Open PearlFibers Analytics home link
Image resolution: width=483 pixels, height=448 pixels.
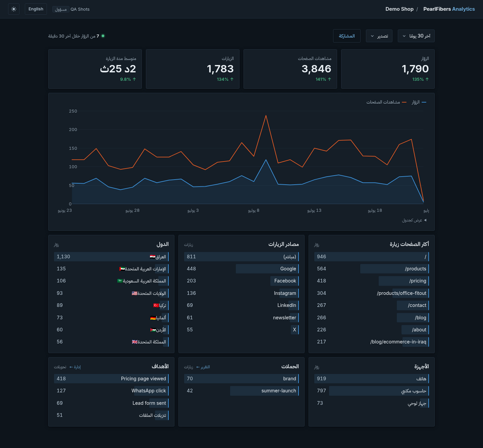click(x=449, y=9)
